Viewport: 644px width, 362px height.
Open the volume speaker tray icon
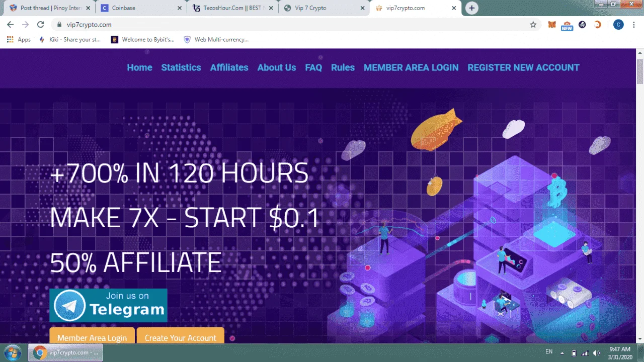[596, 352]
